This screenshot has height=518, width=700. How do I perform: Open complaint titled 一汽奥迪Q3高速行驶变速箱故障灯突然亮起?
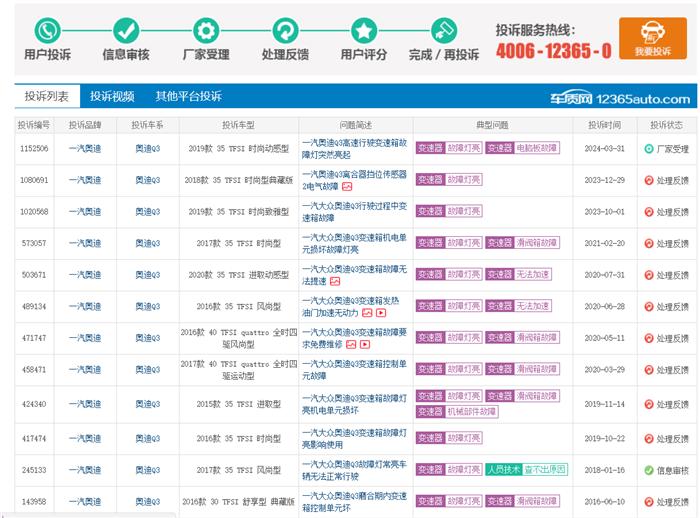(352, 148)
